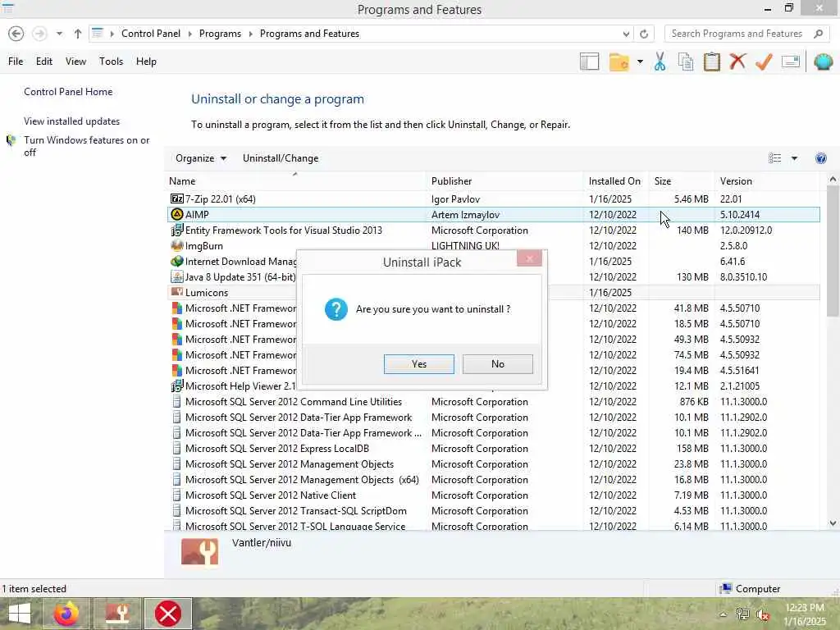Viewport: 840px width, 630px height.
Task: Click scrollbar down arrow of program list
Action: point(833,523)
